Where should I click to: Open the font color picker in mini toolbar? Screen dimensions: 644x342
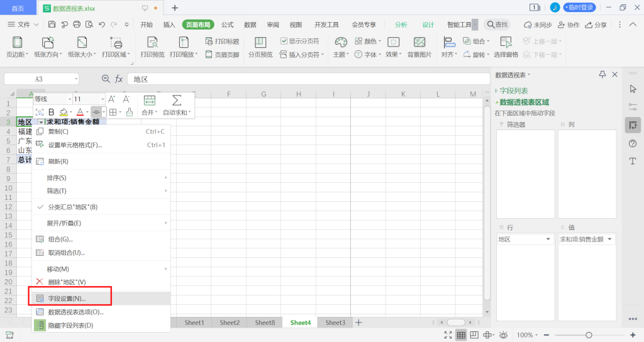point(80,112)
